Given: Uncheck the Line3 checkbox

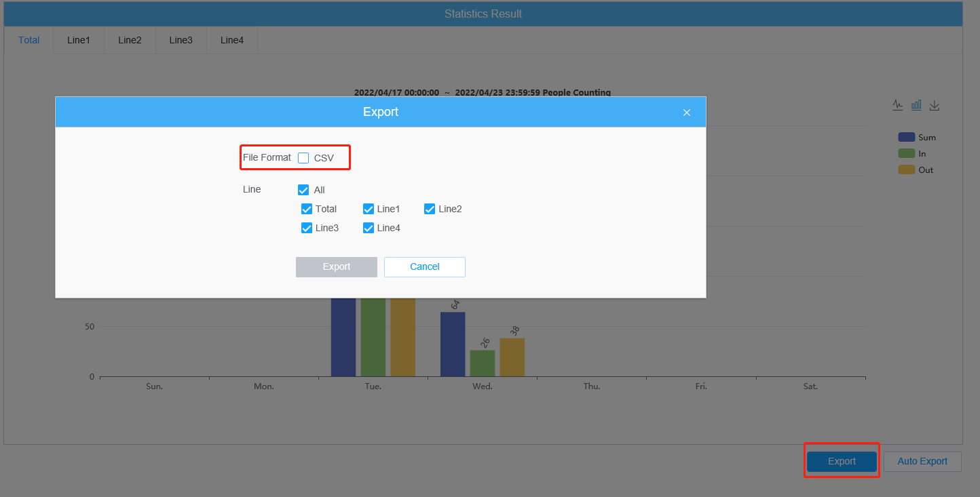Looking at the screenshot, I should [307, 228].
